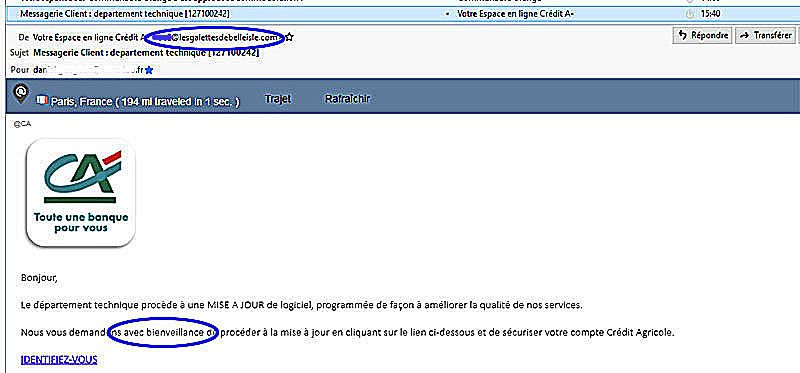
Task: Click the sentence beginning 'Le département technique procède'
Action: tap(302, 306)
